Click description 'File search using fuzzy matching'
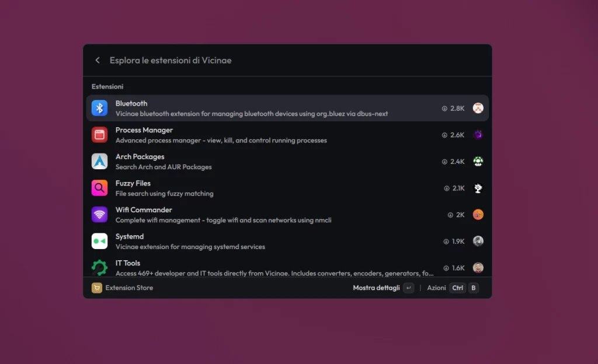This screenshot has height=364, width=598. click(164, 194)
